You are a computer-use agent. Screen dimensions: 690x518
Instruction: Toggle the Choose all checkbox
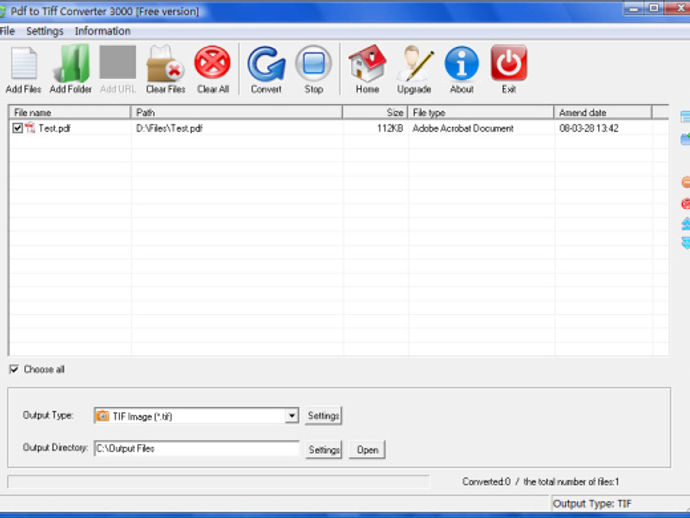(14, 369)
